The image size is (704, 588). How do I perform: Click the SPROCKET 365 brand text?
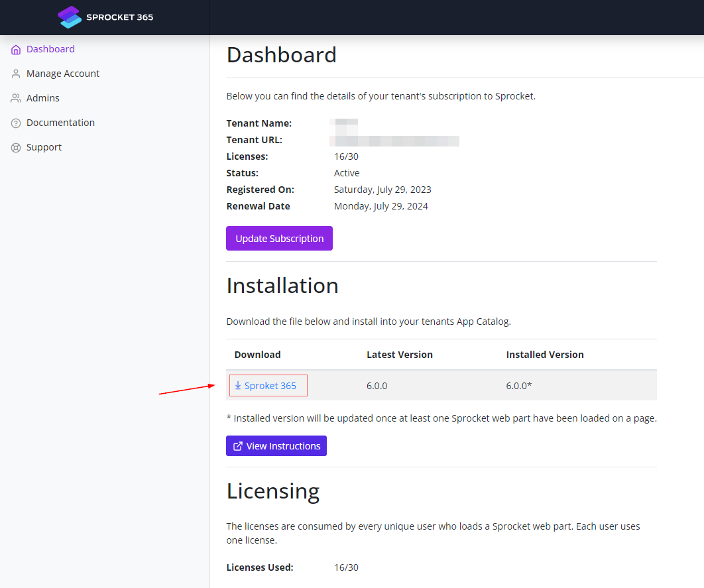(x=119, y=17)
